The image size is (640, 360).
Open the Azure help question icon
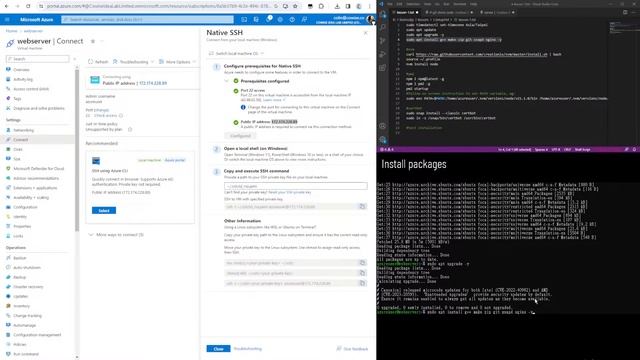coord(292,20)
